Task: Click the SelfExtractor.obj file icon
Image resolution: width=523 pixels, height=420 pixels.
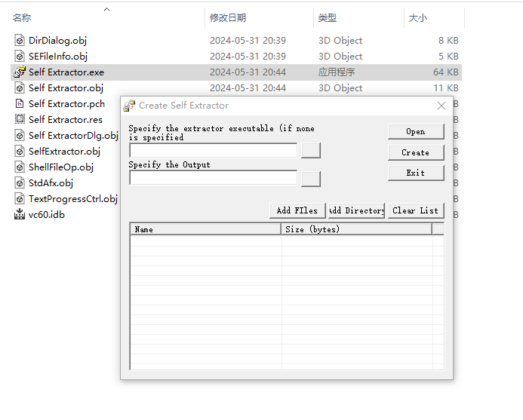Action: click(x=20, y=152)
